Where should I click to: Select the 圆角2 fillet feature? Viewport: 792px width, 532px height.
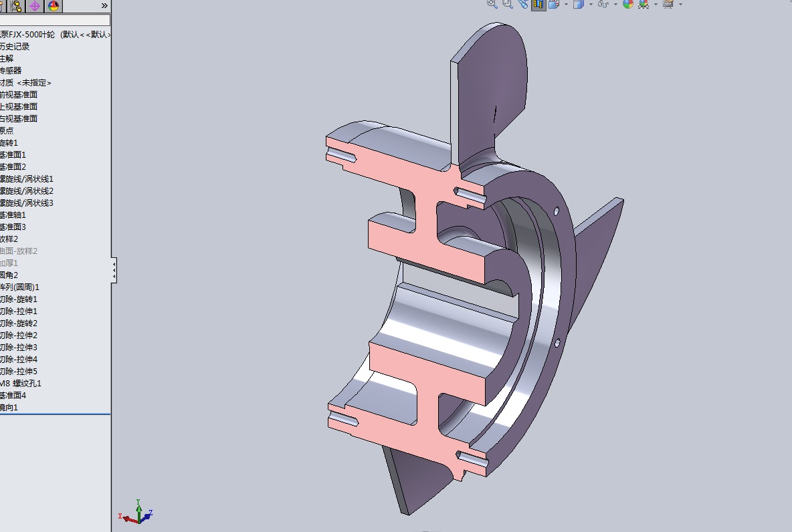[9, 275]
